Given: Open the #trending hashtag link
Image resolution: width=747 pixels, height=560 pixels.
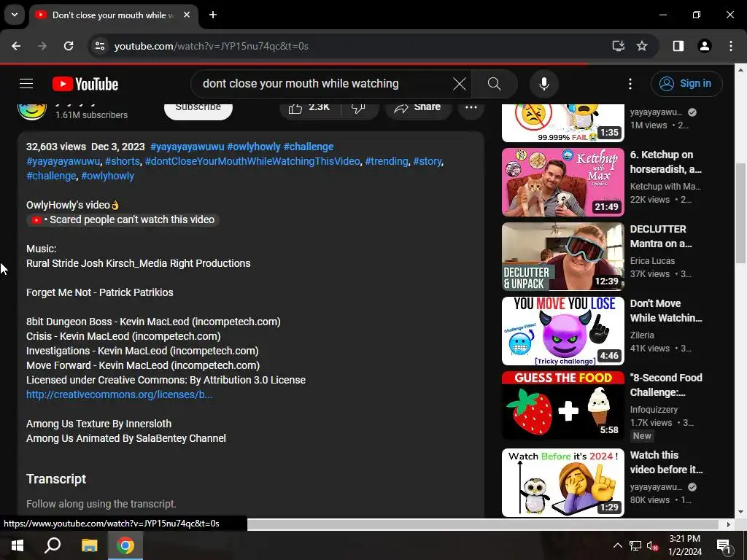Looking at the screenshot, I should [387, 161].
